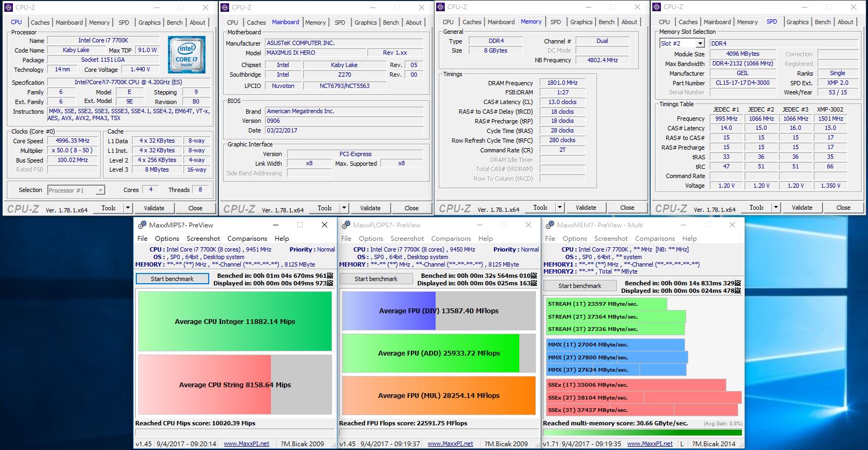Click XMP-3002 frequency 1501 MHz cell
This screenshot has height=450, width=868.
(x=830, y=119)
